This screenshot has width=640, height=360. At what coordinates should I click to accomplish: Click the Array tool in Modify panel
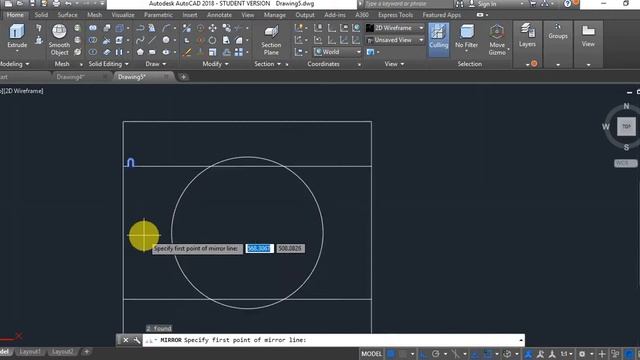(239, 52)
